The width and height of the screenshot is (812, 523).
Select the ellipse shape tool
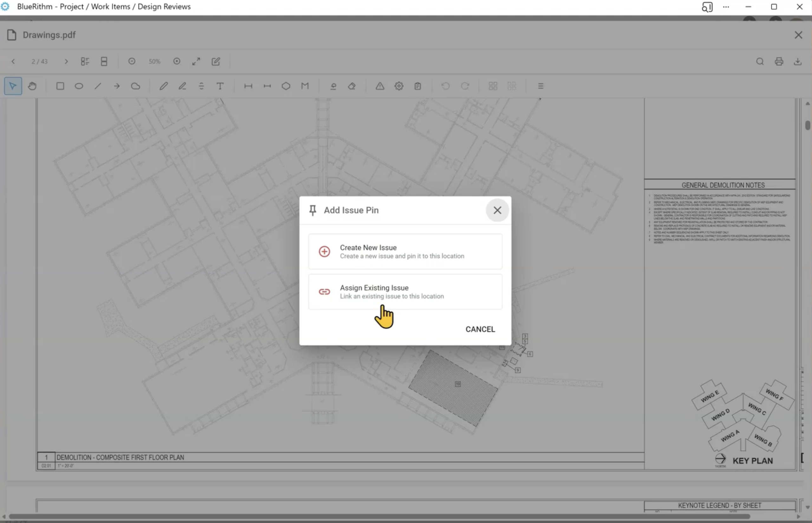(79, 86)
